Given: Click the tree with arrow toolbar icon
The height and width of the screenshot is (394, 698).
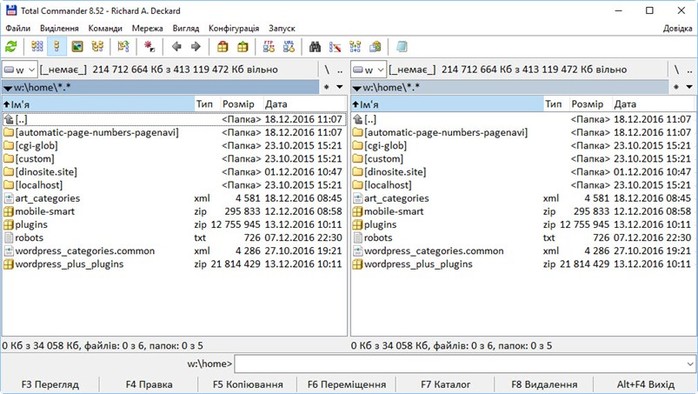Looking at the screenshot, I should point(123,46).
